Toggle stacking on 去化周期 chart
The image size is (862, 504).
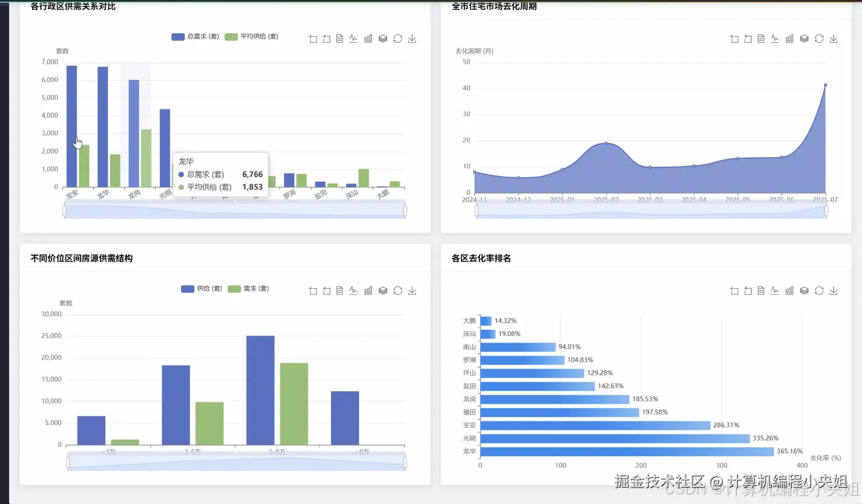click(804, 39)
